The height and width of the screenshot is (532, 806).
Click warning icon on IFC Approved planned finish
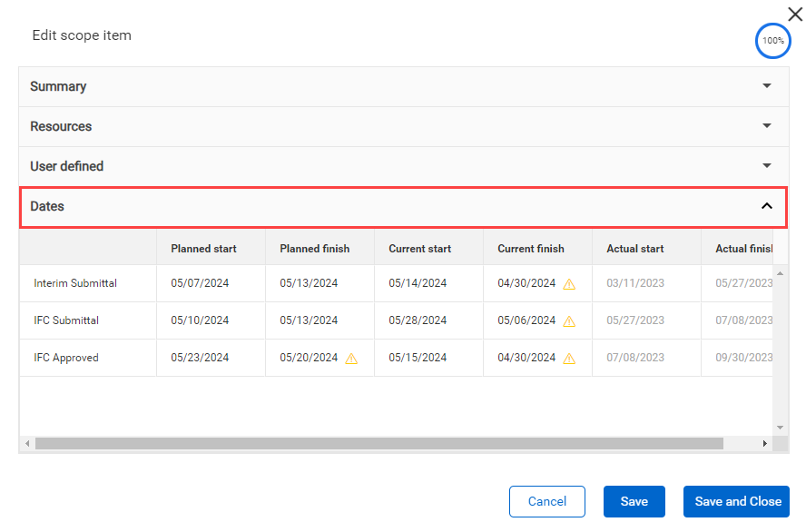[351, 359]
